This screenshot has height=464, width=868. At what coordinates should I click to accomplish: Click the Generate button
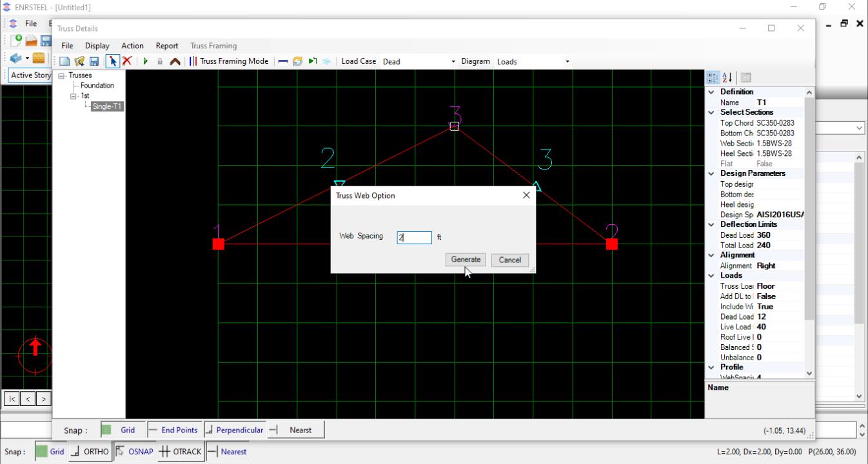(x=465, y=260)
